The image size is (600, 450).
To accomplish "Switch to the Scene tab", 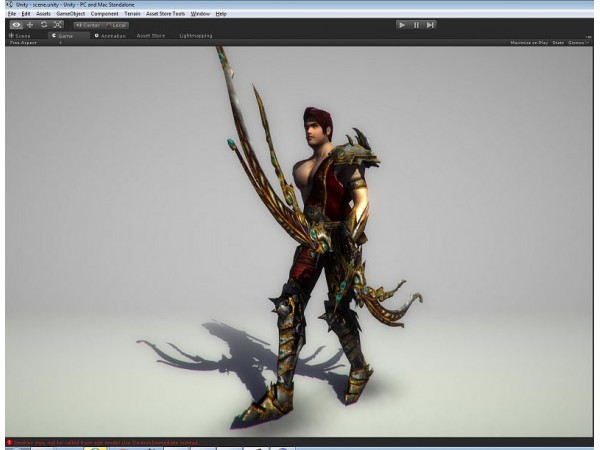I will [20, 36].
